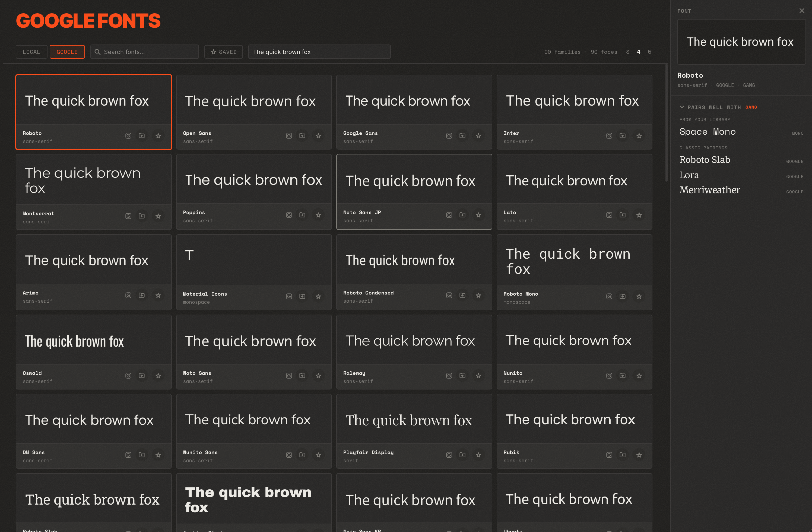Screen dimensions: 812x532
Task: Click the G icon on Poppins card
Action: coord(289,215)
